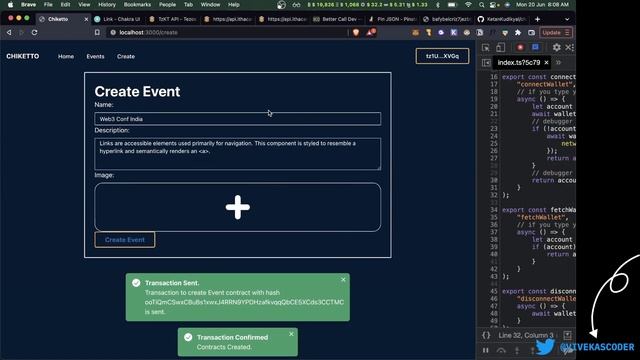Click Line 32, Column 3 status text

(x=526, y=336)
